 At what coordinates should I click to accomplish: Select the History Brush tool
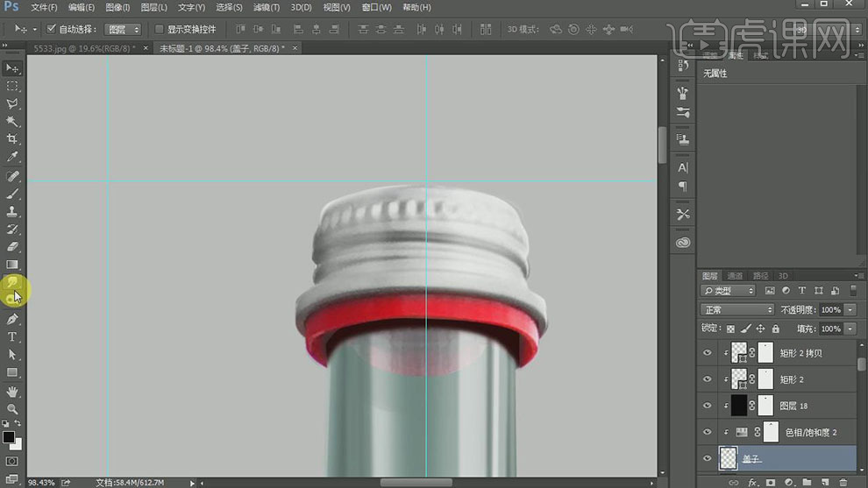click(x=12, y=230)
